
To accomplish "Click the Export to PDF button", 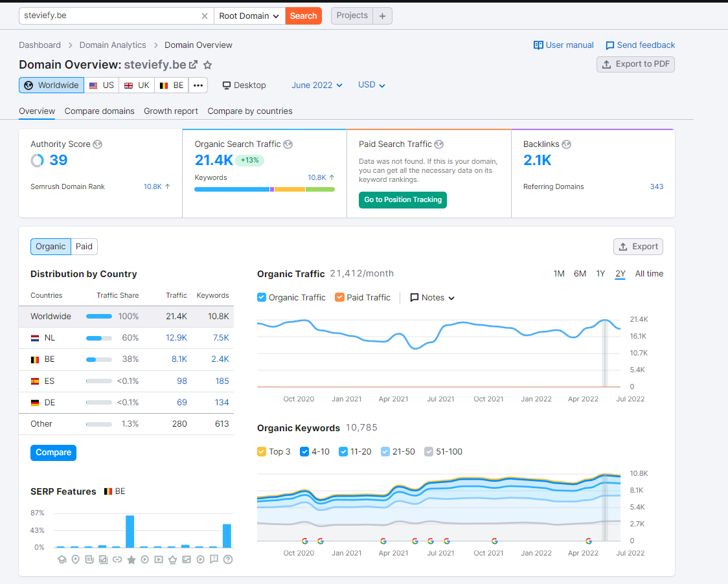I will 635,64.
